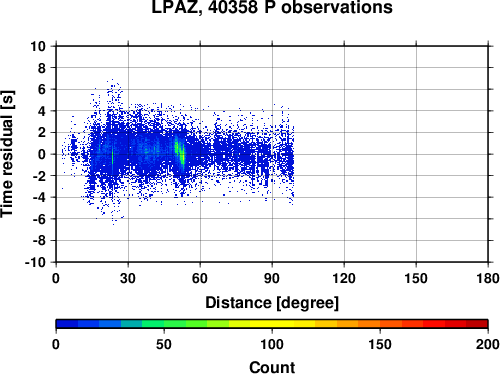Click the green high-density cluster near 52 degrees
Image resolution: width=500 pixels, height=374 pixels.
(x=180, y=153)
